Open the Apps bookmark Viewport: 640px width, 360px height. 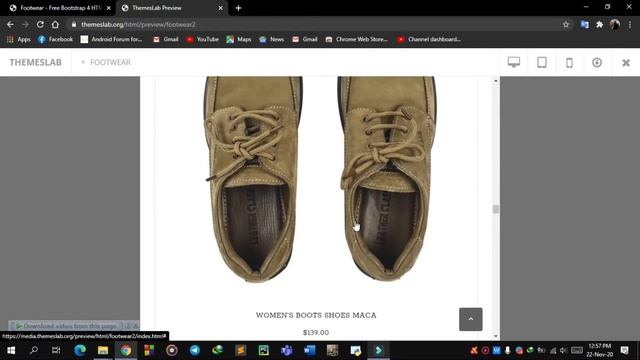(x=19, y=39)
